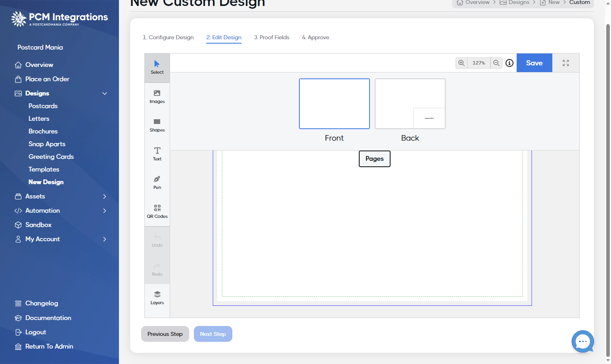Select the Back page thumbnail
611x364 pixels.
tap(410, 104)
